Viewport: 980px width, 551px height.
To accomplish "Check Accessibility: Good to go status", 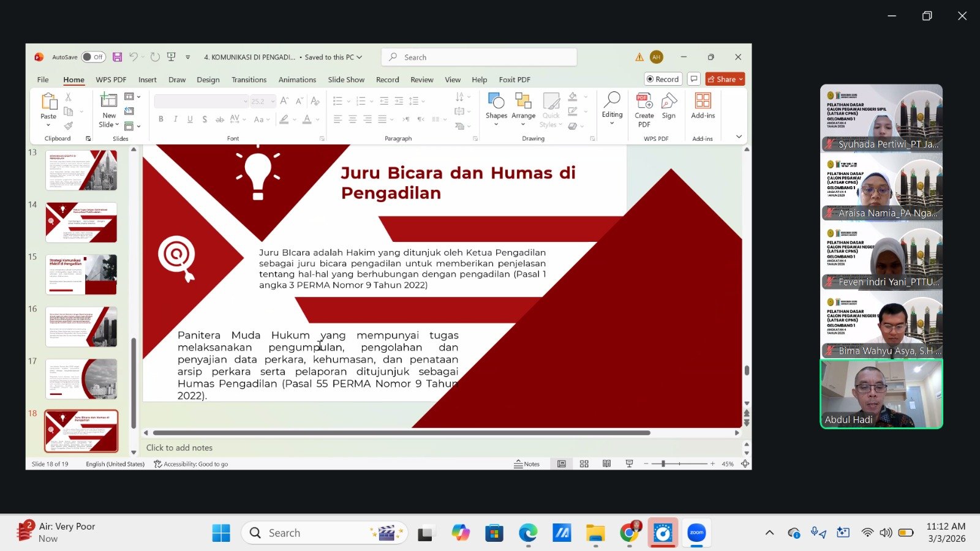I will [x=190, y=463].
